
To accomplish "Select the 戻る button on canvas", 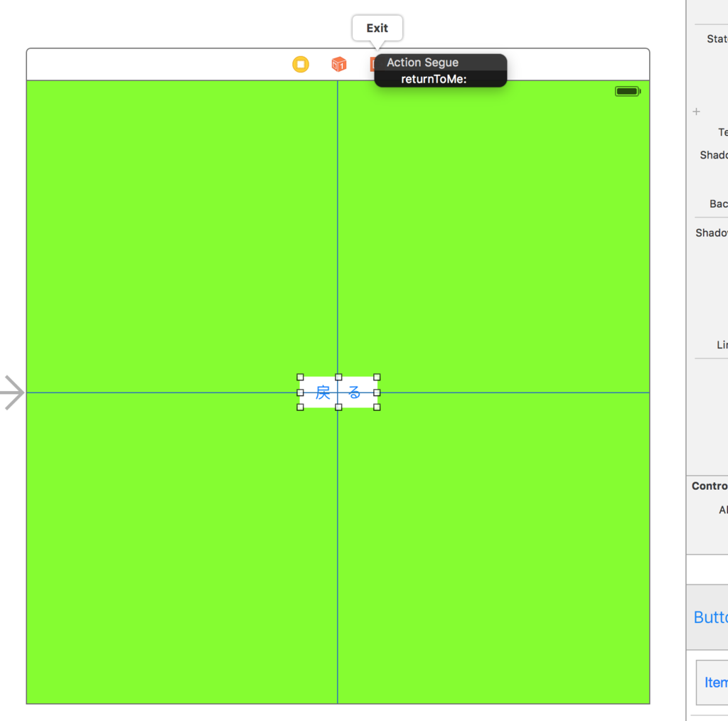I will pyautogui.click(x=338, y=392).
